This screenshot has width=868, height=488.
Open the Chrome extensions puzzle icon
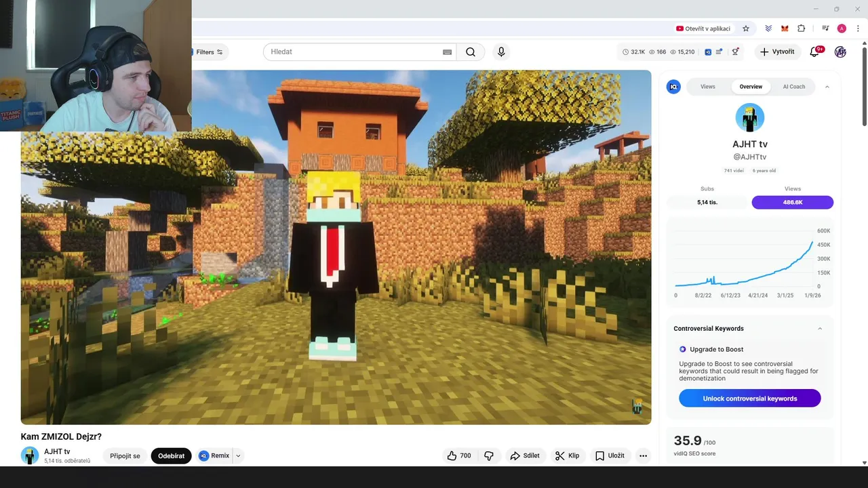click(802, 28)
